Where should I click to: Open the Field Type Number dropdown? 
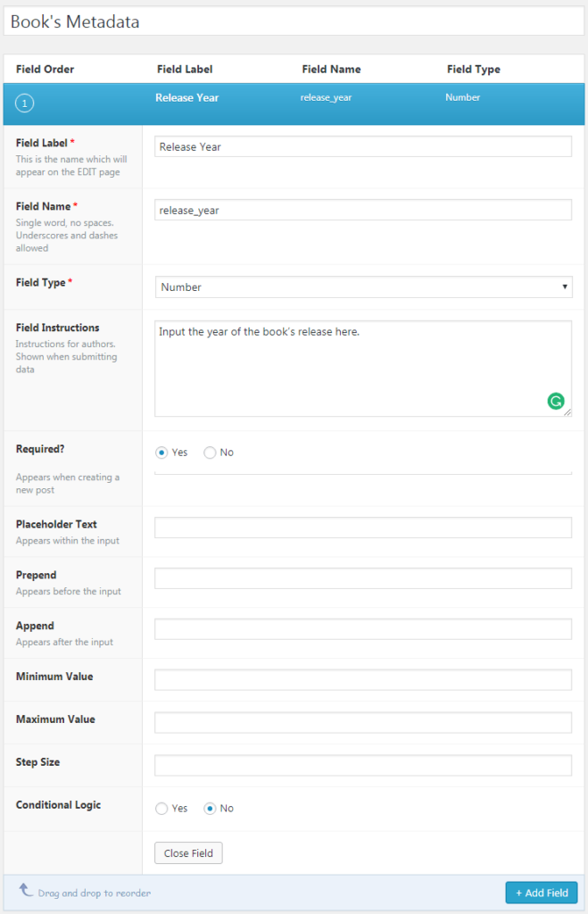point(364,287)
